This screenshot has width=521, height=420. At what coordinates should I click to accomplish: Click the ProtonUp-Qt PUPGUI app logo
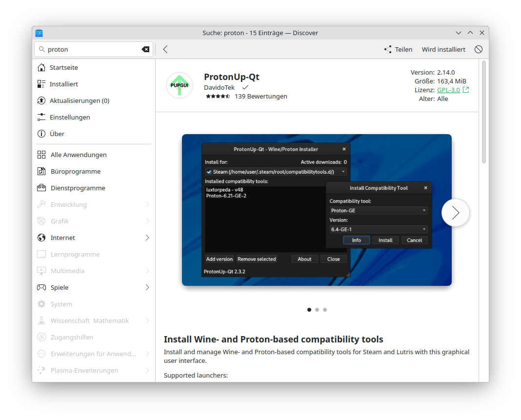tap(180, 85)
